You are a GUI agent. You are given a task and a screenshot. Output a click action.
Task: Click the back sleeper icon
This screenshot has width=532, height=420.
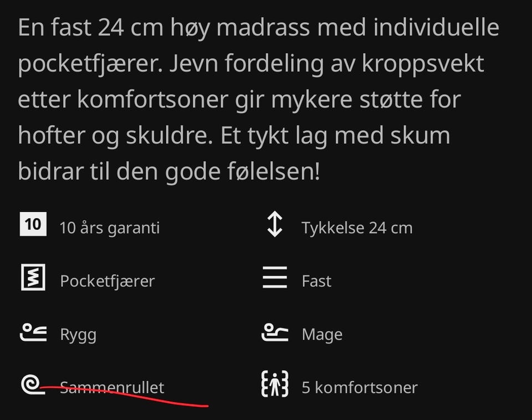tap(33, 332)
